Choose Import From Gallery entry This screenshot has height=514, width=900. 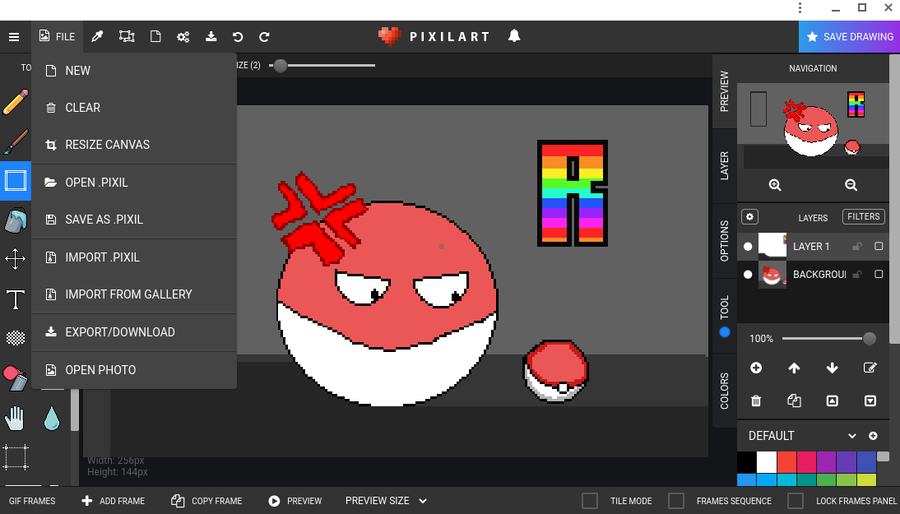pyautogui.click(x=134, y=294)
